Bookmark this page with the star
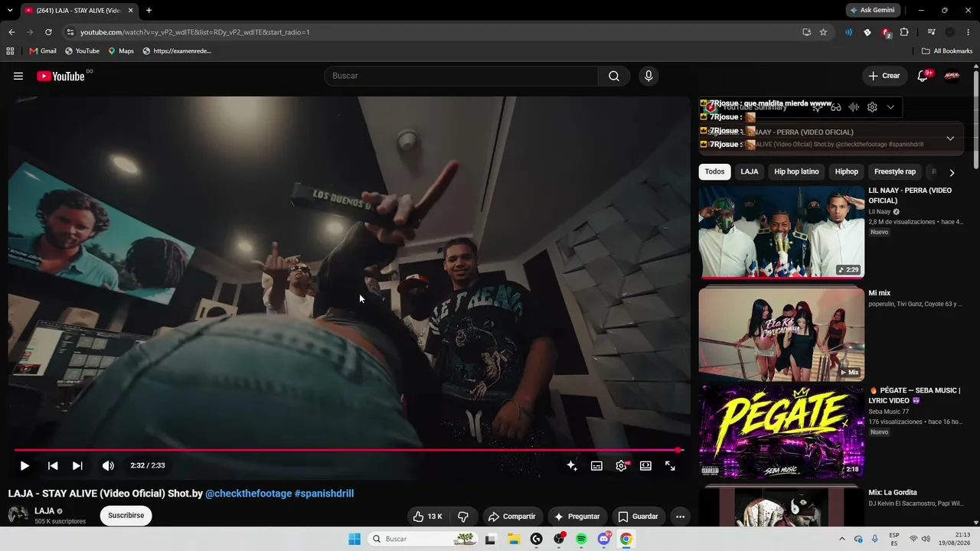980x551 pixels. click(823, 32)
